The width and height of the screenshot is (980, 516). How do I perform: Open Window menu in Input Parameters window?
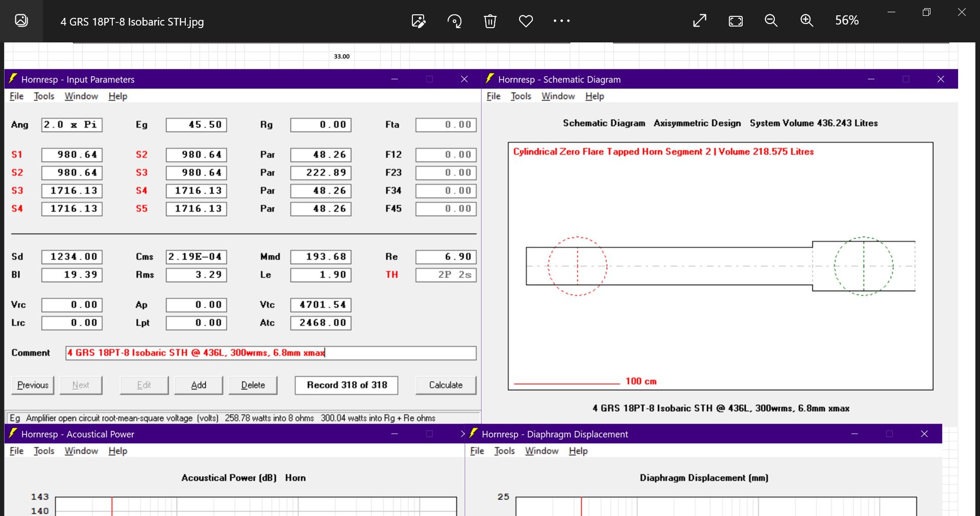pyautogui.click(x=81, y=96)
